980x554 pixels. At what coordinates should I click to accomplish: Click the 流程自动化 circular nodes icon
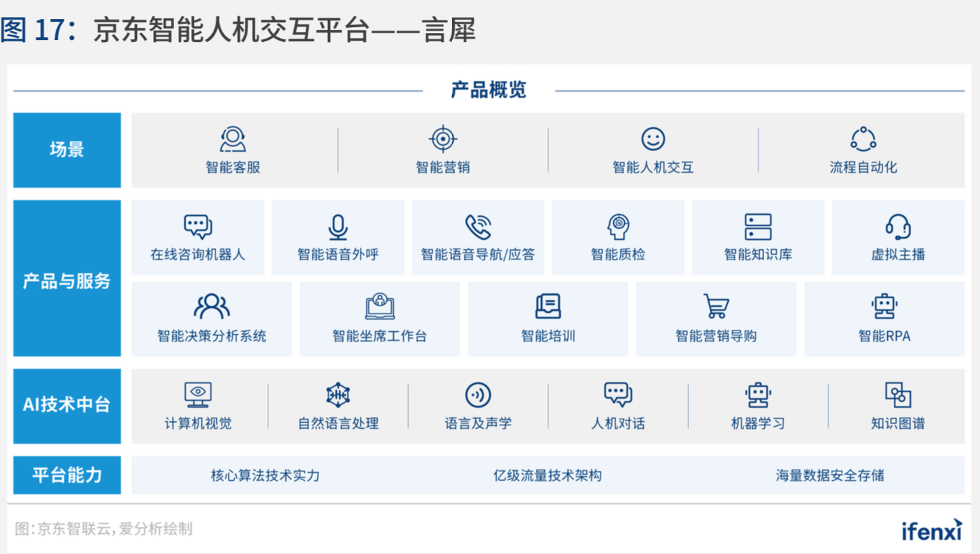pyautogui.click(x=863, y=139)
